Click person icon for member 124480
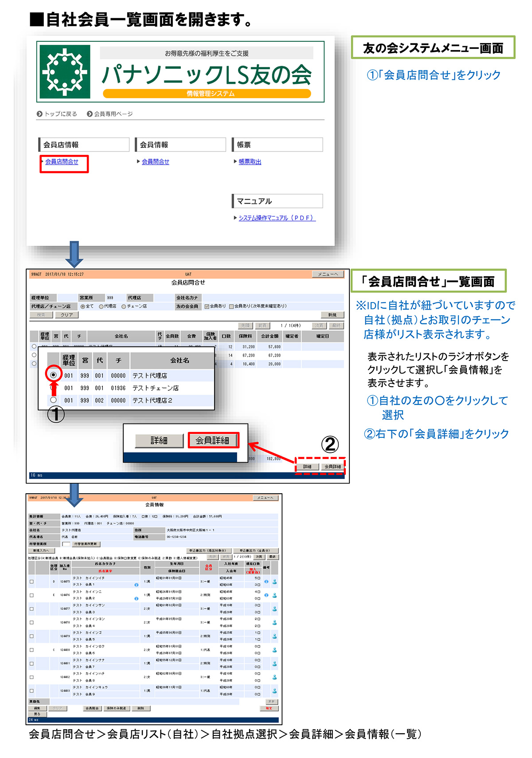The width and height of the screenshot is (532, 758). (x=274, y=650)
